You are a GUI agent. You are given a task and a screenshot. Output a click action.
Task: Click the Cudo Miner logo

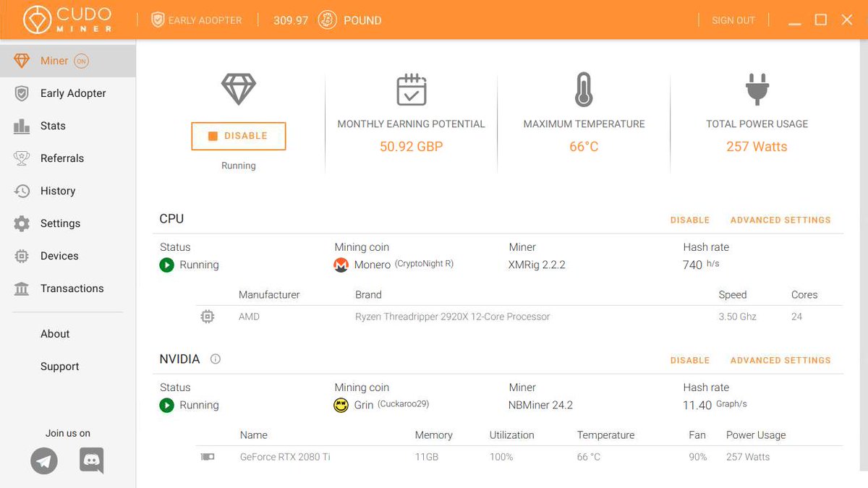tap(68, 20)
